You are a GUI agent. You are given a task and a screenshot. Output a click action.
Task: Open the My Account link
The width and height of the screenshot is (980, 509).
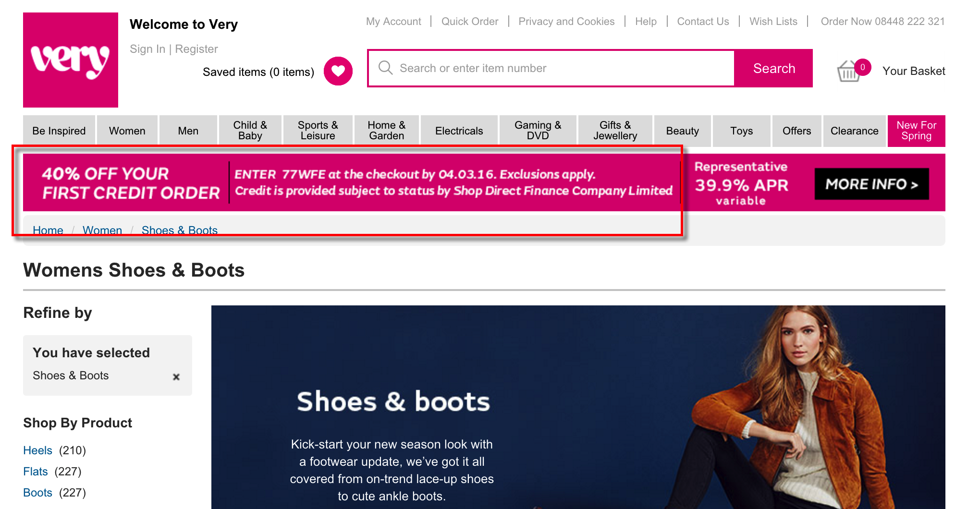coord(393,22)
